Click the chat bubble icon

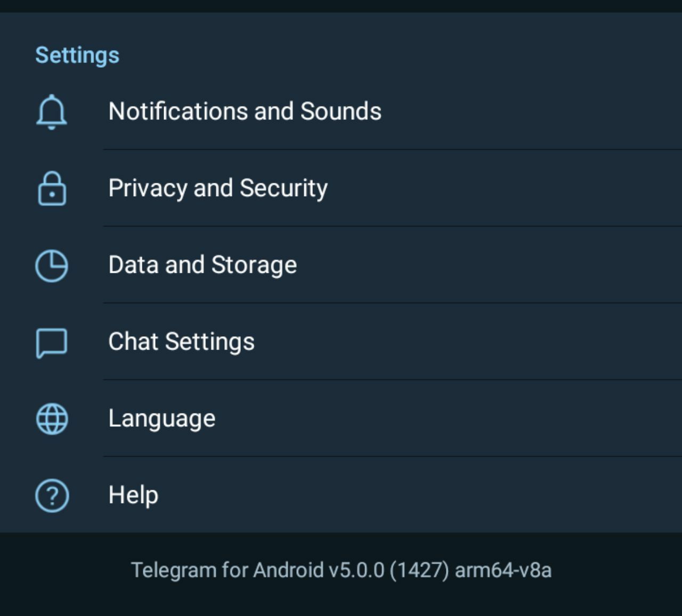52,343
